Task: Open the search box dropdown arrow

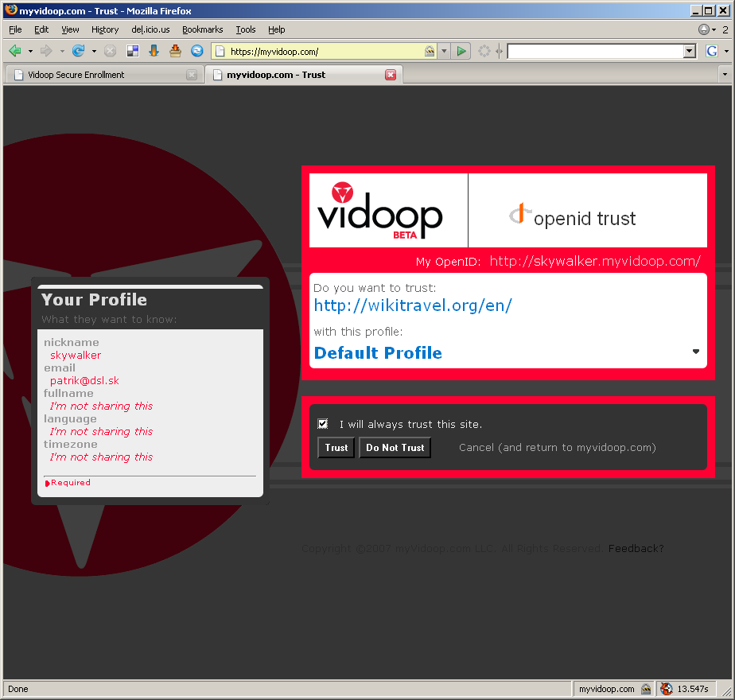Action: 689,51
